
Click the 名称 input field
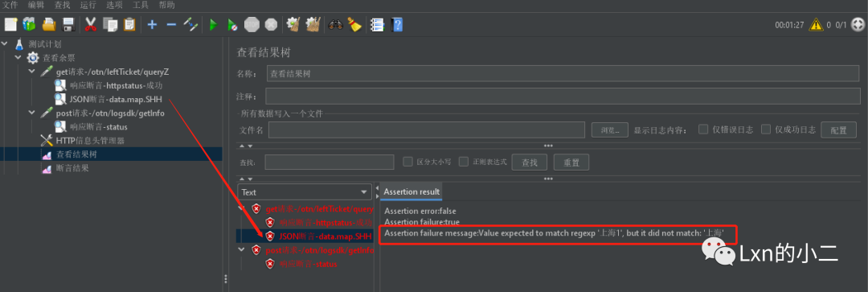563,74
